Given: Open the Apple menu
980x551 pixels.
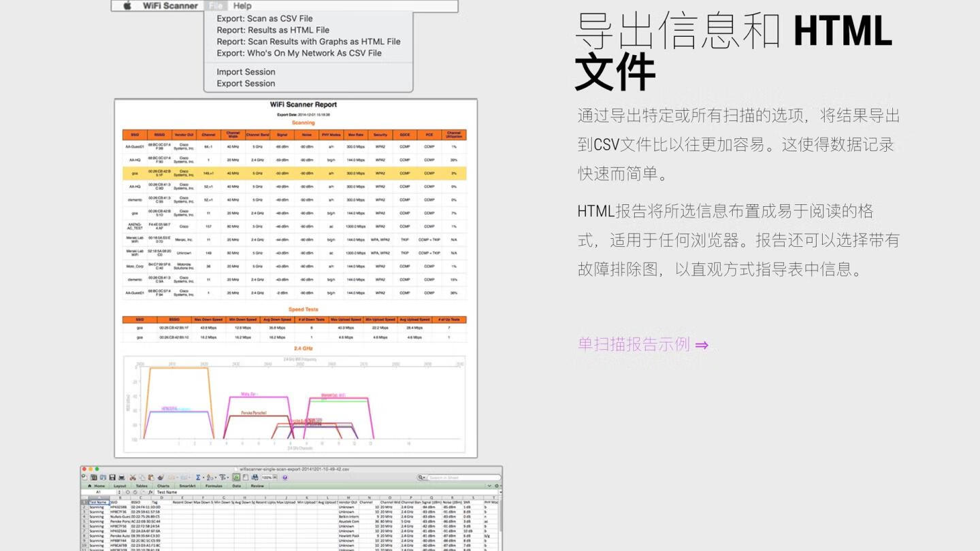Looking at the screenshot, I should point(127,5).
